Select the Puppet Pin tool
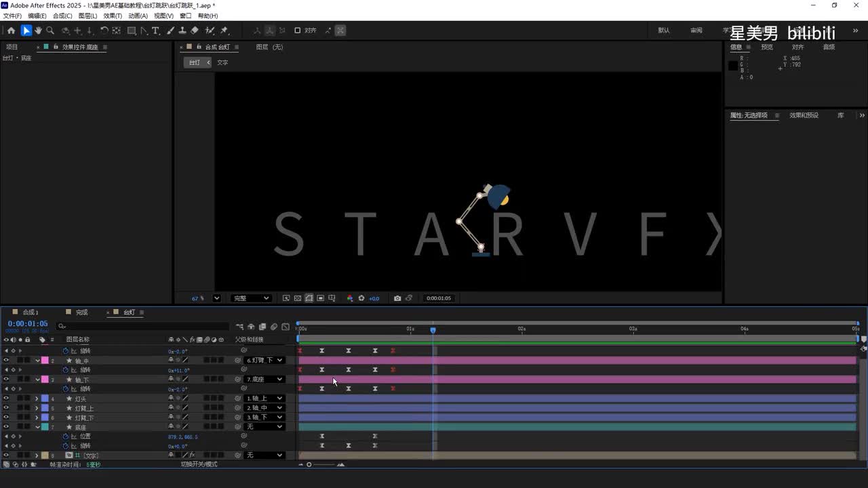Image resolution: width=868 pixels, height=488 pixels. 224,30
